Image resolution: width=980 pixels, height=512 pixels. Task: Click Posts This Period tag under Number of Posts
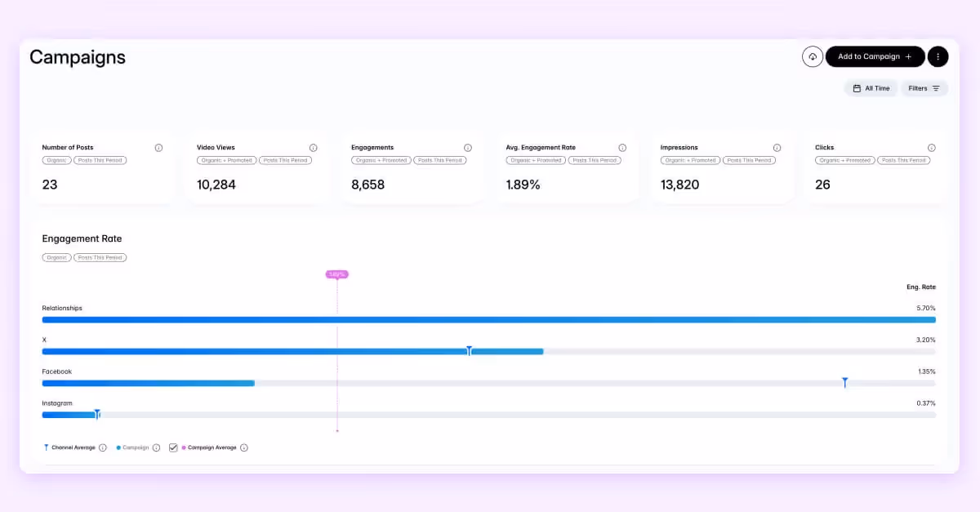pyautogui.click(x=100, y=160)
